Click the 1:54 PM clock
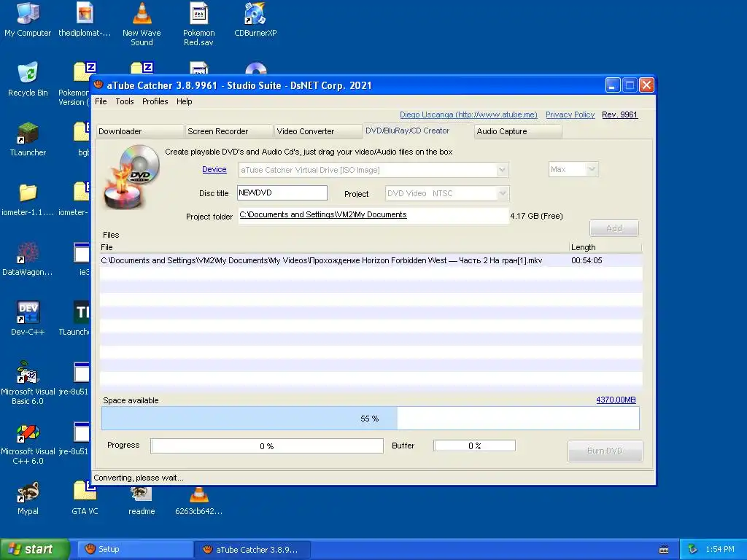 [x=720, y=549]
